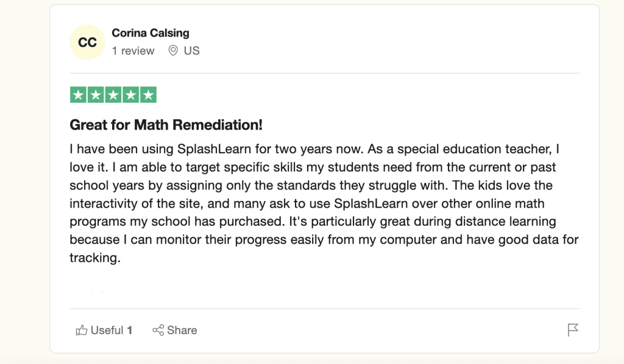Click the location pin icon
624x364 pixels.
(x=173, y=51)
